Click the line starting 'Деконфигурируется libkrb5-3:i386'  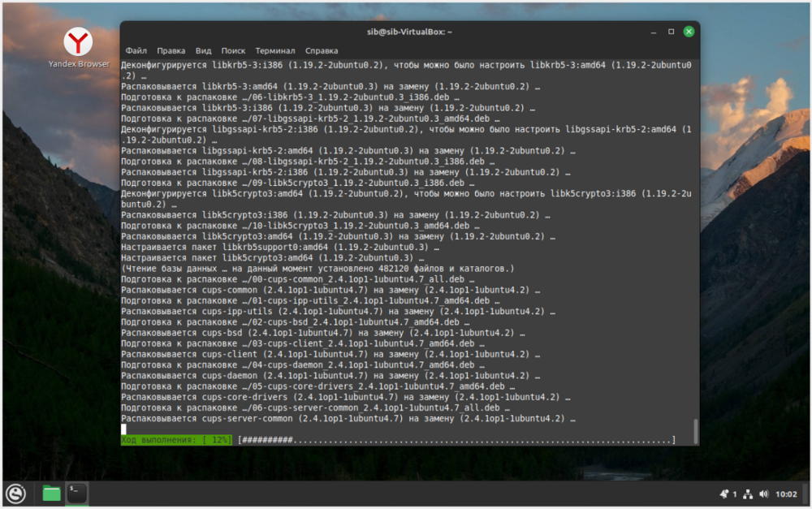pyautogui.click(x=407, y=71)
